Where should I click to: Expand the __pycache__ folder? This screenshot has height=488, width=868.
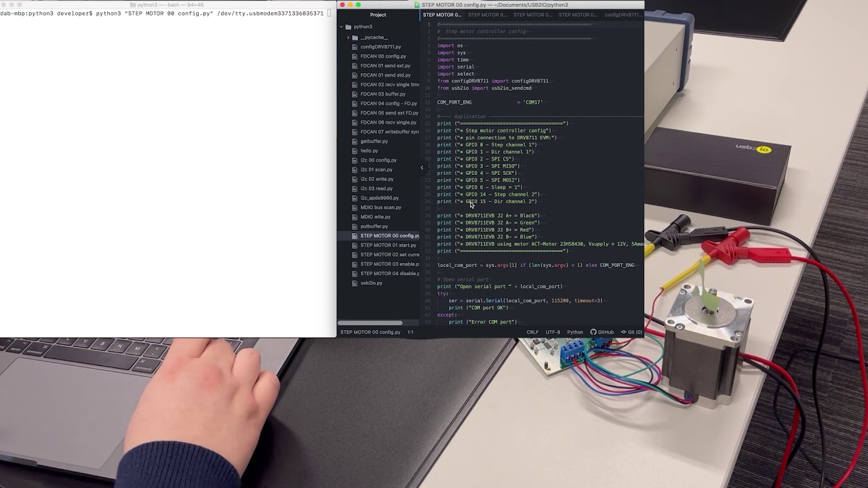click(x=348, y=37)
